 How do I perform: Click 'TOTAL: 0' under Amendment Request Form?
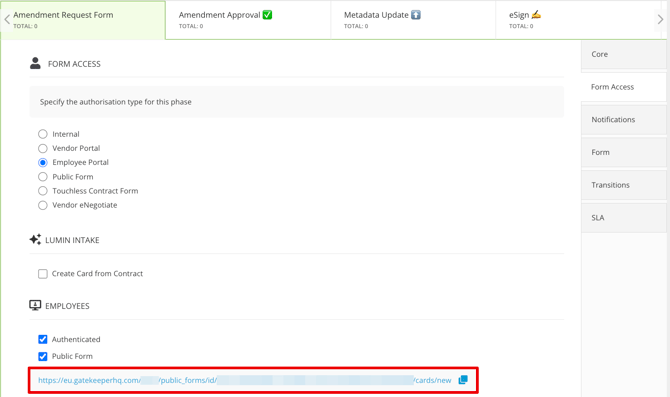pyautogui.click(x=25, y=26)
